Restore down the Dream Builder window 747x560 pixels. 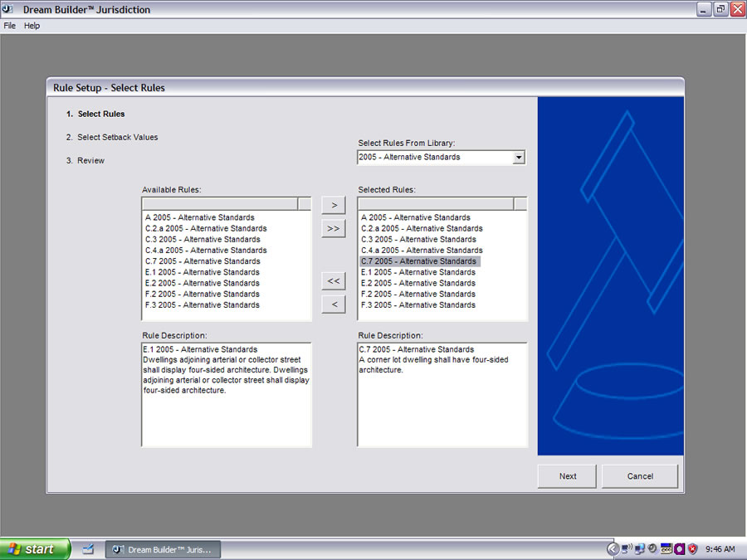tap(720, 9)
